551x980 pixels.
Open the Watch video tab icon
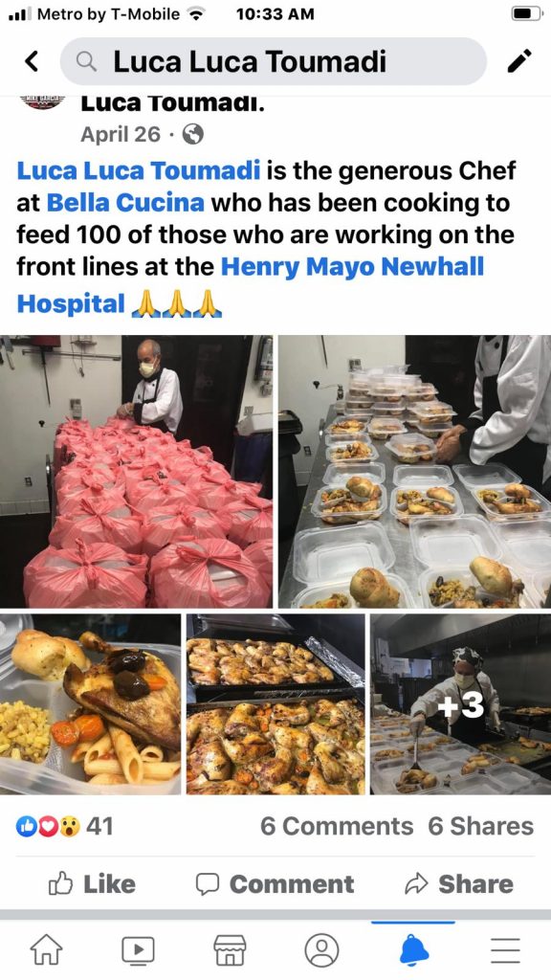(x=138, y=949)
